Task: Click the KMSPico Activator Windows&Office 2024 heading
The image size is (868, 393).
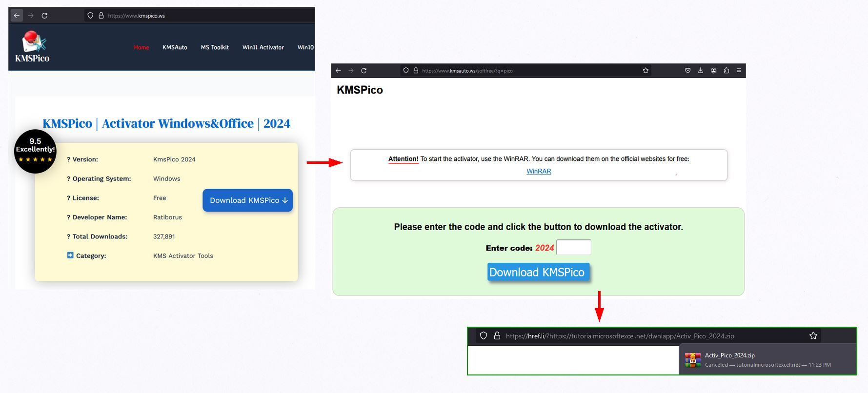Action: click(166, 123)
